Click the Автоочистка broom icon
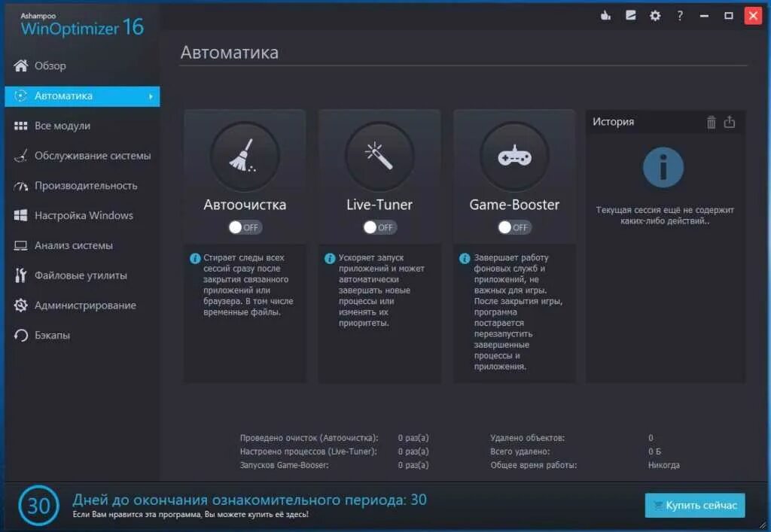 (245, 157)
